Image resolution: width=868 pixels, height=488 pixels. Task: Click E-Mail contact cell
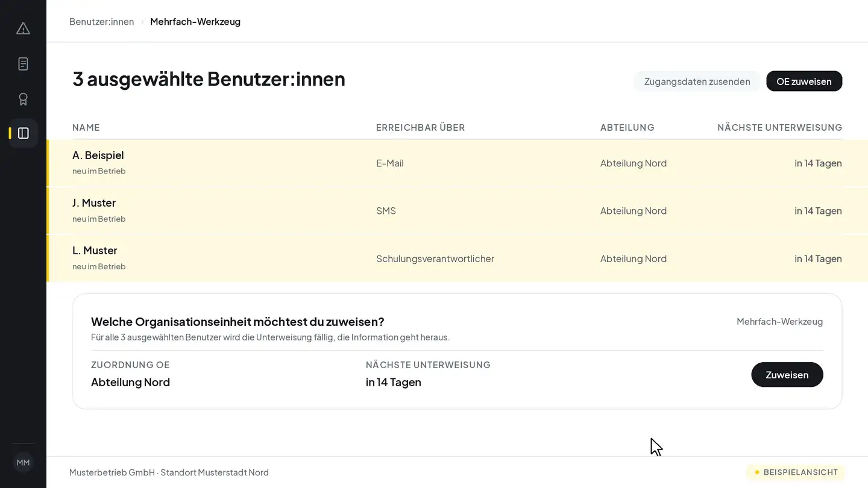(390, 163)
